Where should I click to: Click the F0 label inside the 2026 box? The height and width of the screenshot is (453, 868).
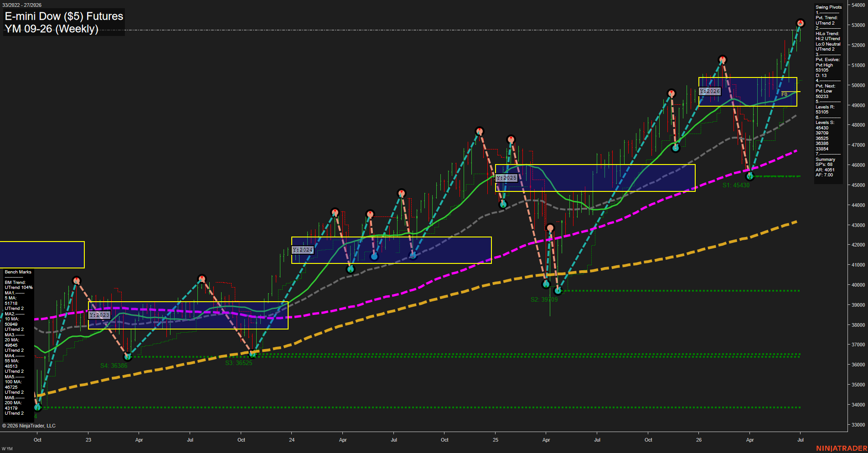click(784, 94)
